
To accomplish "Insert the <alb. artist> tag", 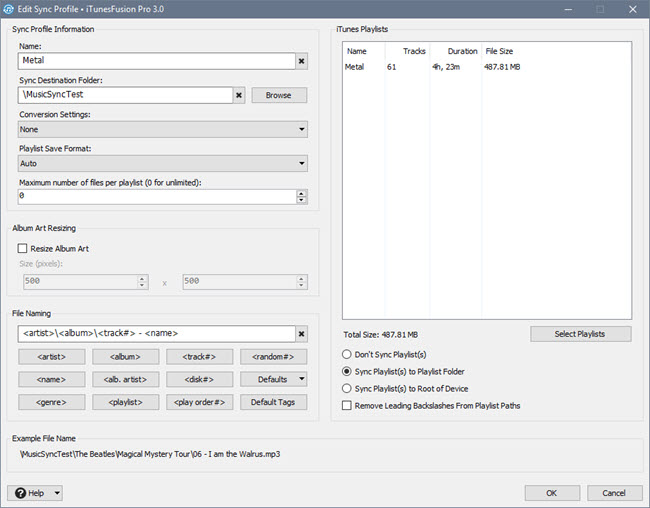I will [125, 379].
